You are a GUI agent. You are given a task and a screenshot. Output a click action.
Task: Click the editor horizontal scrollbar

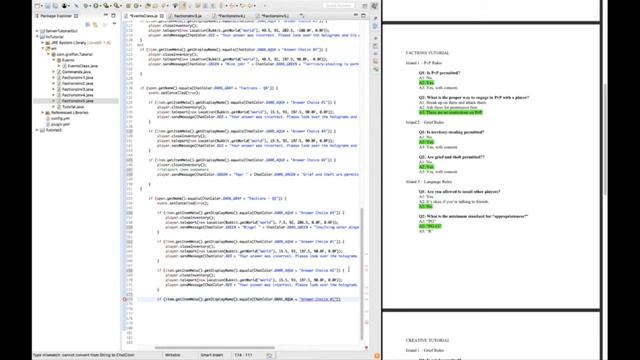pyautogui.click(x=215, y=348)
